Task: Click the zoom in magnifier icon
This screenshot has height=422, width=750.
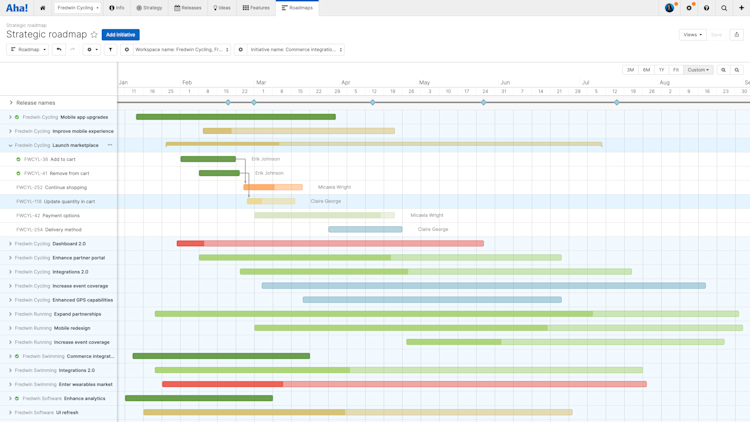Action: pyautogui.click(x=723, y=70)
